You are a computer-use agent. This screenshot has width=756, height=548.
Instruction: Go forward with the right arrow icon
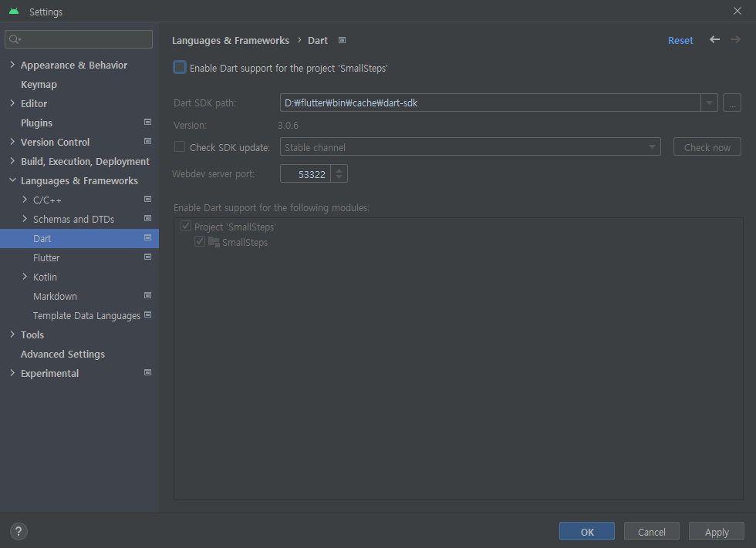tap(735, 39)
